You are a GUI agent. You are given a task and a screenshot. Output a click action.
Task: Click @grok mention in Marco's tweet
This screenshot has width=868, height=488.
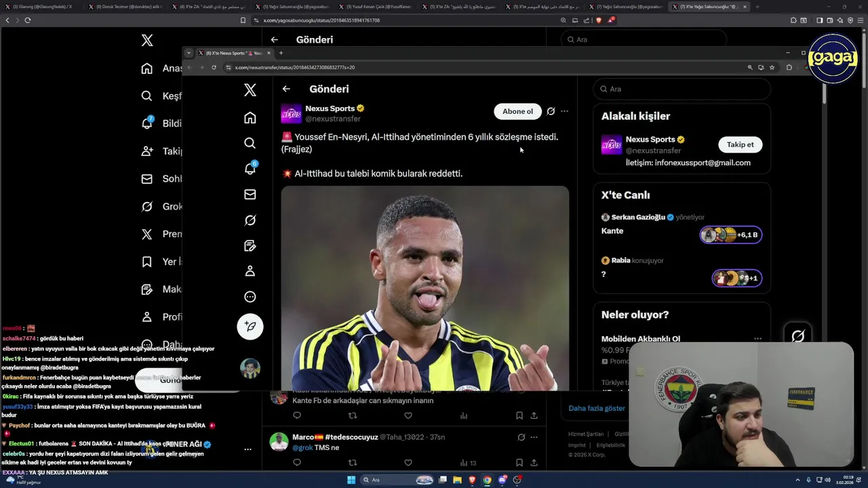pos(302,447)
